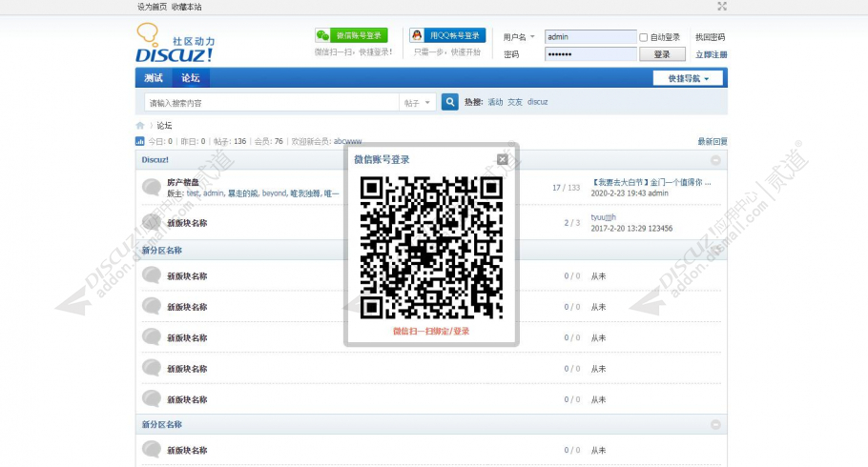Switch to the 测试 nav tab
The width and height of the screenshot is (868, 467).
(x=154, y=78)
